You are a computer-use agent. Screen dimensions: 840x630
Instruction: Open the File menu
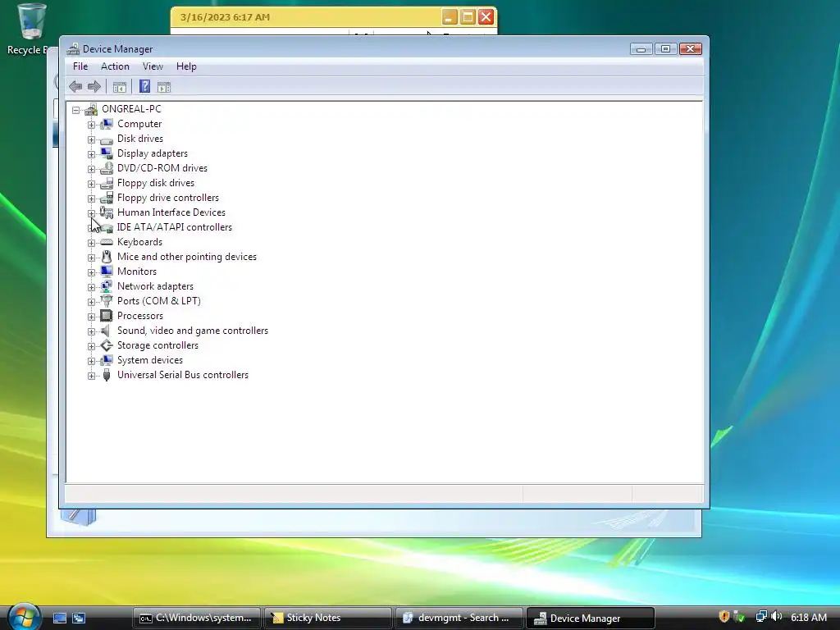tap(80, 66)
